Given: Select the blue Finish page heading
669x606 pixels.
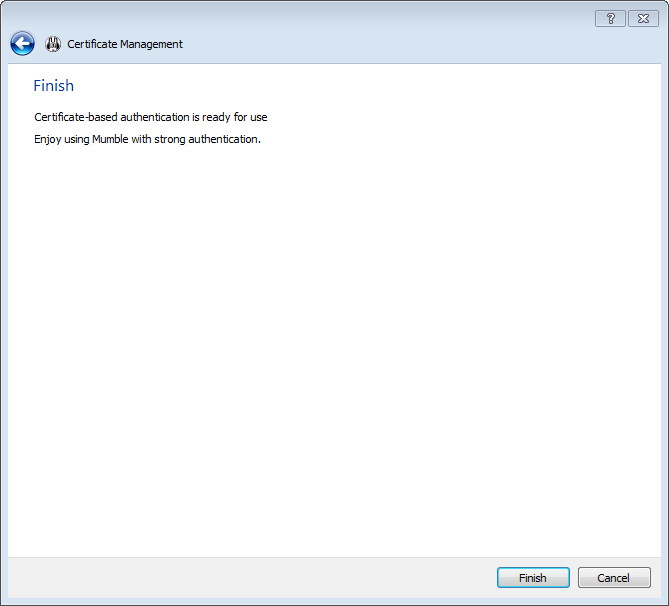Looking at the screenshot, I should [54, 86].
